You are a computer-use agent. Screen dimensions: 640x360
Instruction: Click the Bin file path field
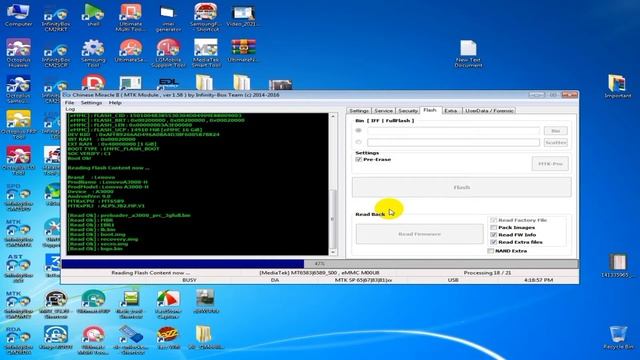click(x=453, y=131)
